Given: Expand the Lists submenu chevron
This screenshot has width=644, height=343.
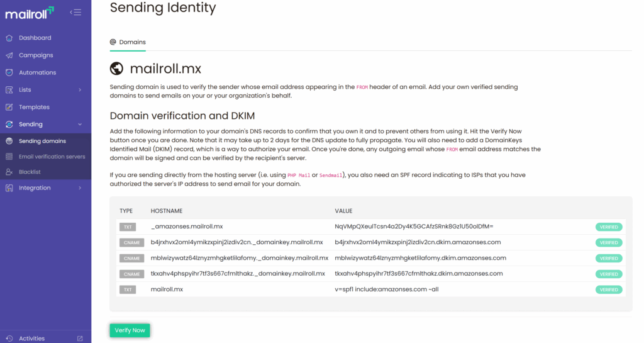Looking at the screenshot, I should (80, 90).
